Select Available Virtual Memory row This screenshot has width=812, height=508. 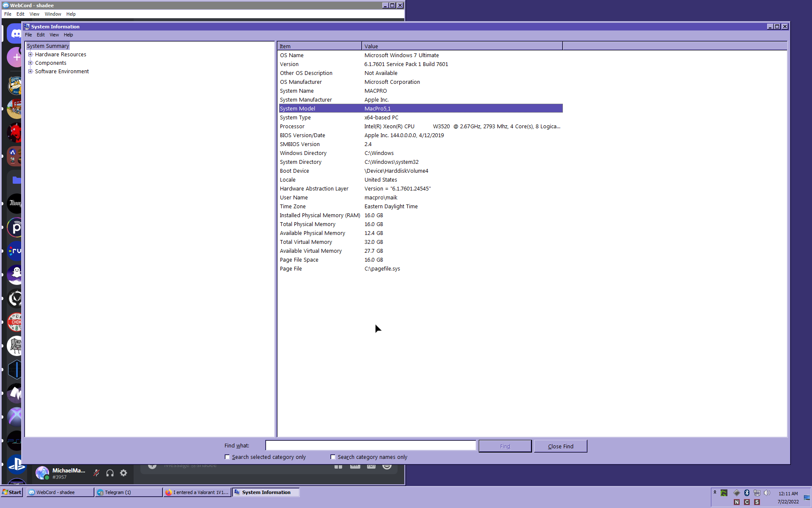421,251
